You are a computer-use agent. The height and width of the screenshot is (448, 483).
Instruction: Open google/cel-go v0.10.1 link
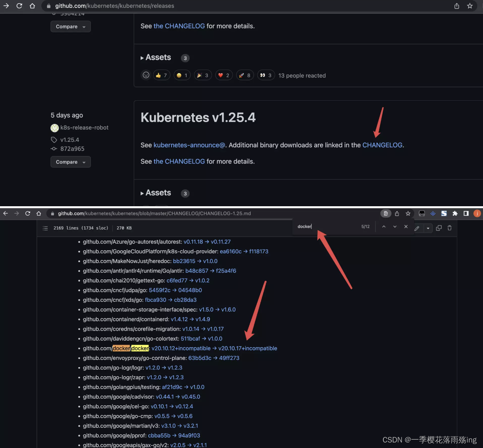pos(159,407)
